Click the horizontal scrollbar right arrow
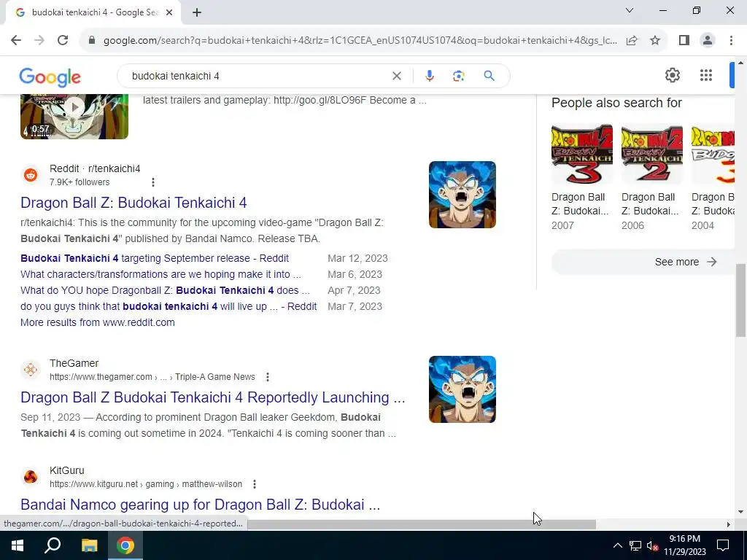747x560 pixels. pyautogui.click(x=728, y=524)
